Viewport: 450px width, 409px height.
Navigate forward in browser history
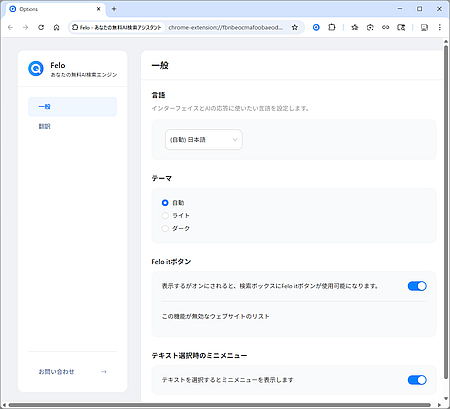point(26,27)
